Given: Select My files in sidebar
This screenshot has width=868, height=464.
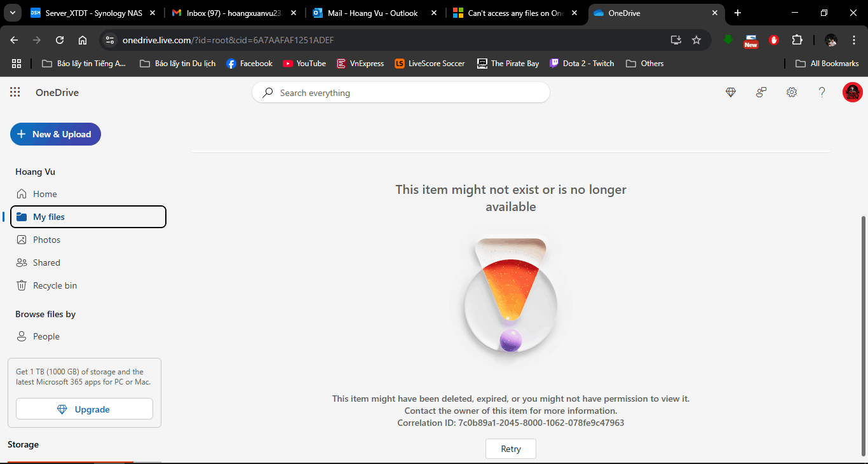Looking at the screenshot, I should [88, 217].
